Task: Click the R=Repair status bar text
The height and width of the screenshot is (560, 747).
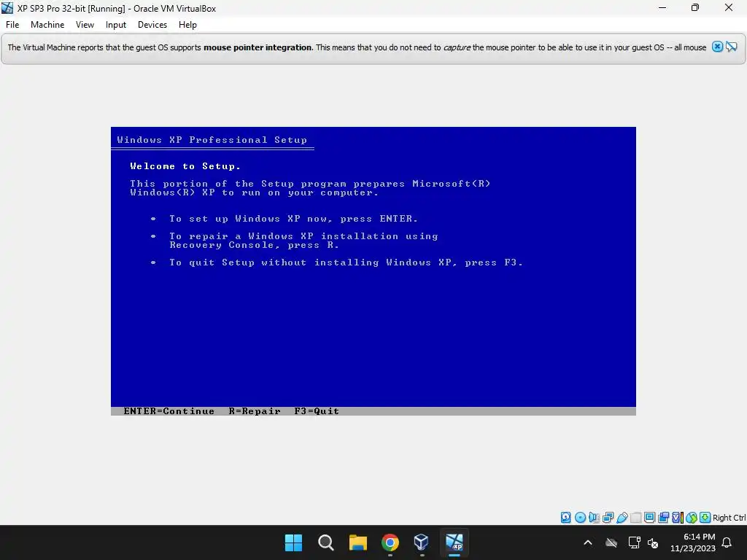Action: tap(255, 411)
